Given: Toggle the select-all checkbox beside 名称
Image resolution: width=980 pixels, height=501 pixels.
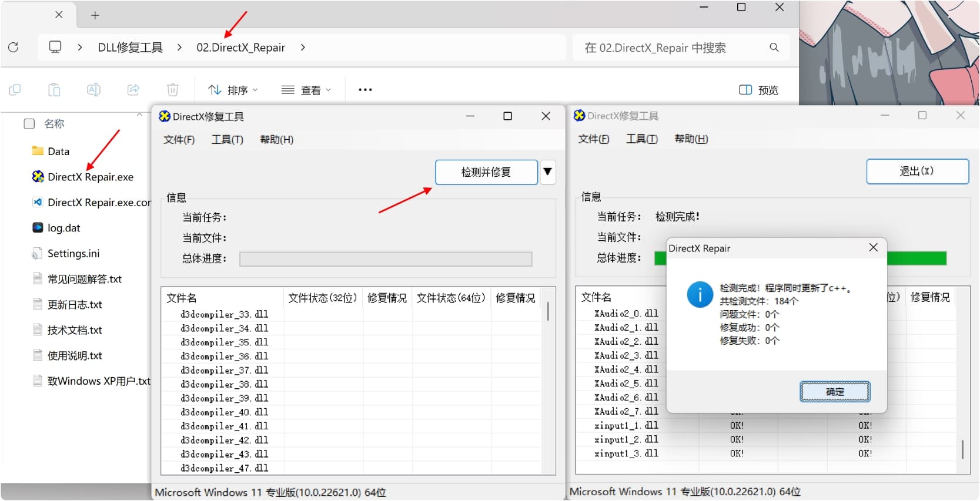Looking at the screenshot, I should pos(29,123).
